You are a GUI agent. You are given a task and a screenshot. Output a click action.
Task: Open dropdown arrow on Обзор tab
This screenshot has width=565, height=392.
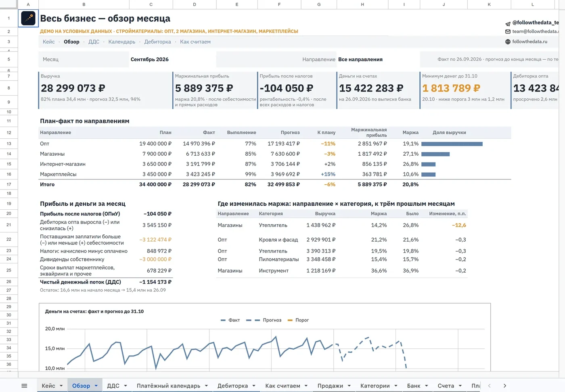96,386
